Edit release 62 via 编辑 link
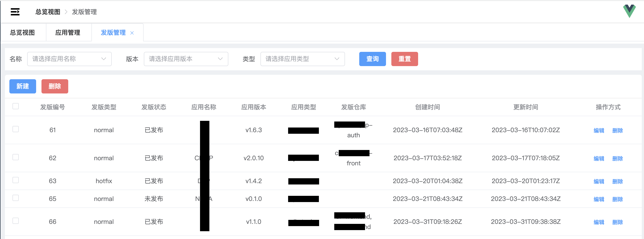 (x=599, y=158)
